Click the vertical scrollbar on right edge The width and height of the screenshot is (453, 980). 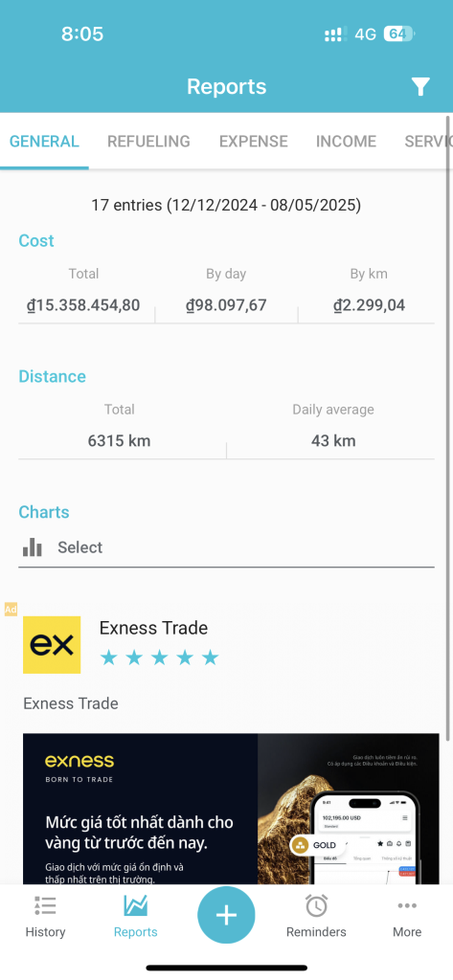point(448,428)
